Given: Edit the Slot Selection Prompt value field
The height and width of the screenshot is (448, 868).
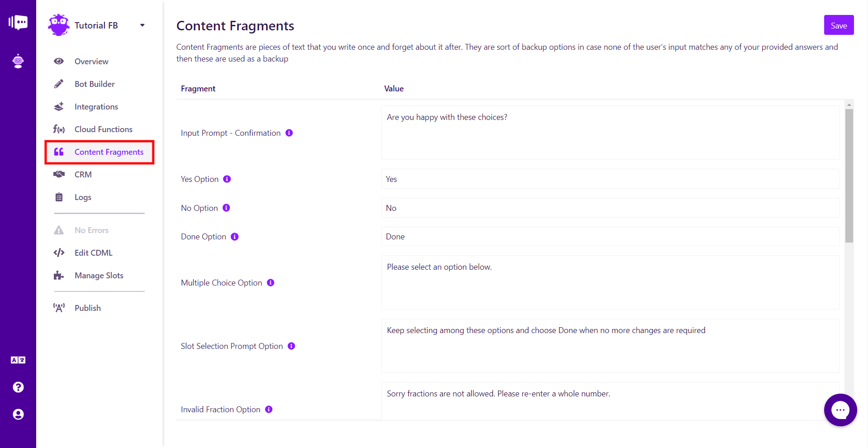Looking at the screenshot, I should 610,346.
